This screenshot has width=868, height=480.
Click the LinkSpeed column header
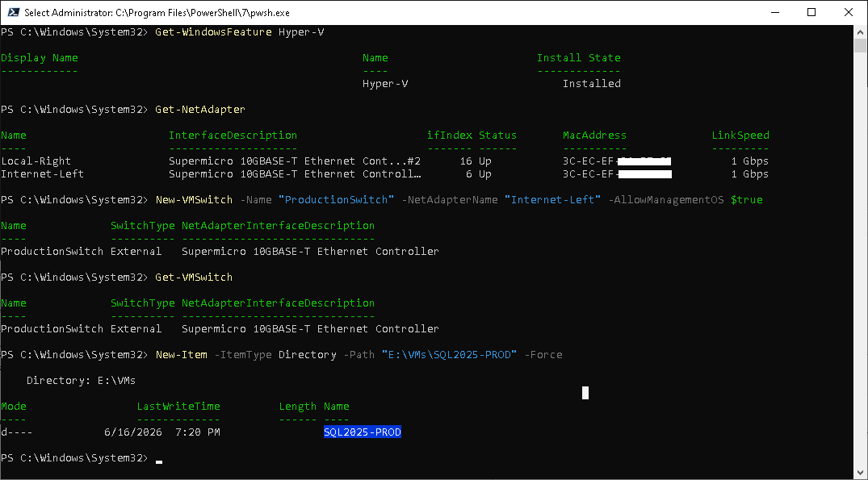click(740, 135)
